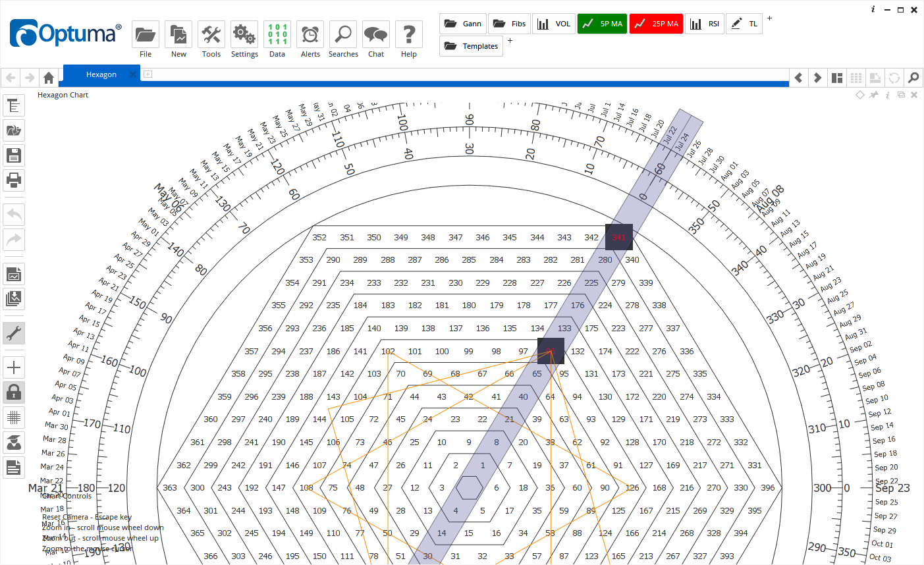Open the Gann tools folder button
924x565 pixels.
pyautogui.click(x=462, y=23)
